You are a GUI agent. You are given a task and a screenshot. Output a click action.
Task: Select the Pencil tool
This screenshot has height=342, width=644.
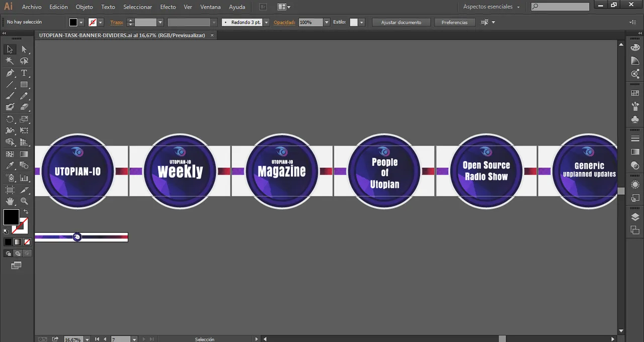24,96
